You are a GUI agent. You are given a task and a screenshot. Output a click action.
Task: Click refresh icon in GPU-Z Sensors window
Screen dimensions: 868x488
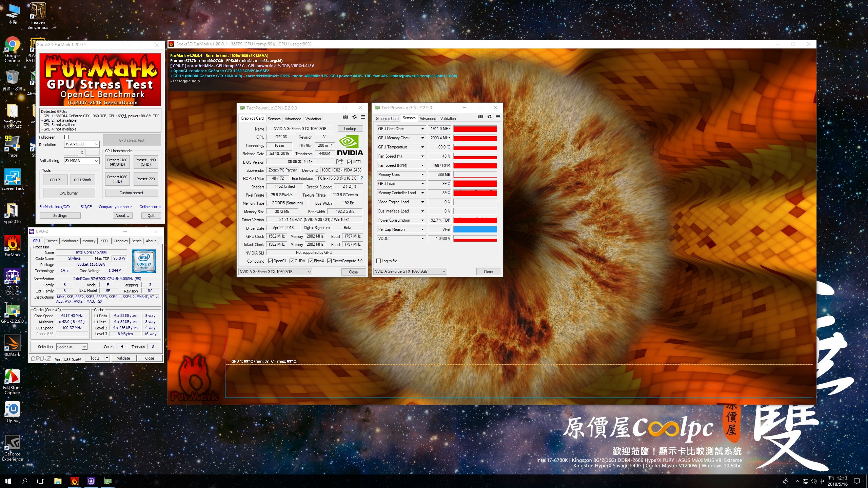[x=489, y=117]
